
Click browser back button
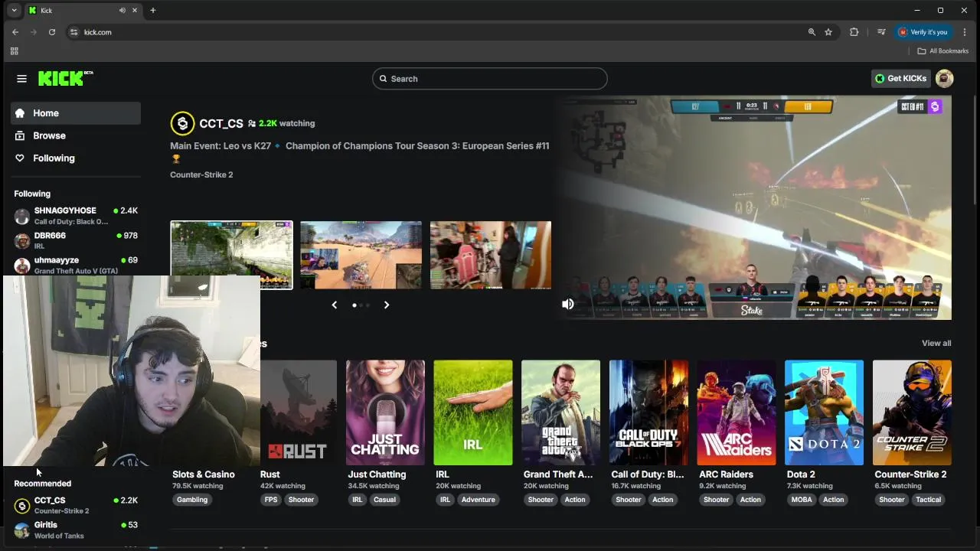(15, 32)
